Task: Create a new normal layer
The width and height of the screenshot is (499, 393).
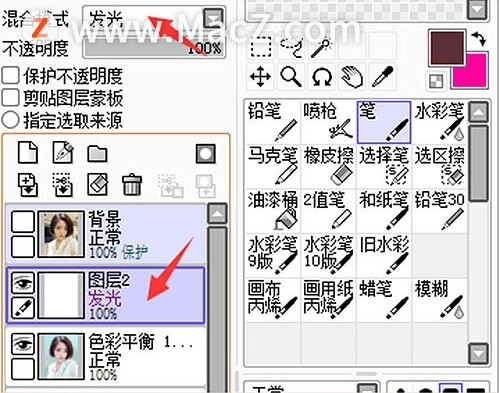Action: pos(28,153)
